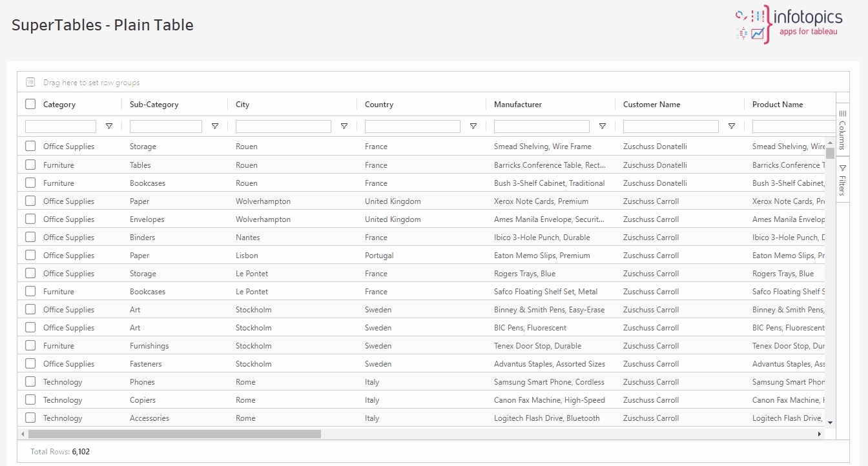Check the Rouen Storage row checkbox
The image size is (868, 466).
[x=30, y=147]
